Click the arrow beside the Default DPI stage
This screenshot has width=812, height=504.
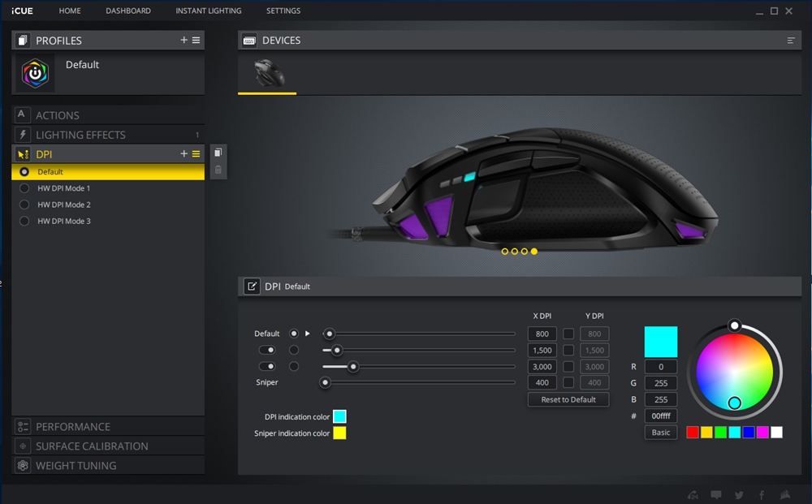(308, 334)
